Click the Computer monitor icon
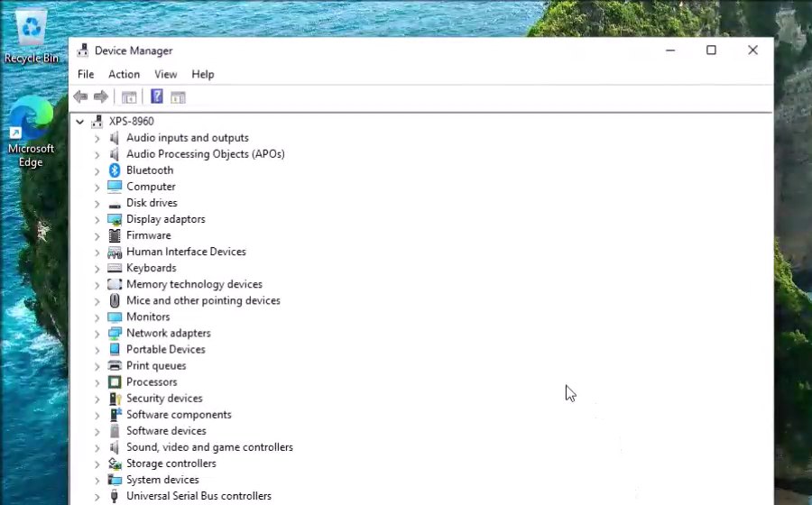 (x=115, y=187)
